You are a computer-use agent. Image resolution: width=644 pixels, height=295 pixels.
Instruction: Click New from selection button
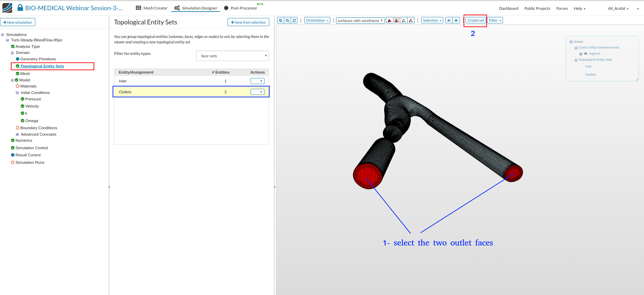coord(248,22)
